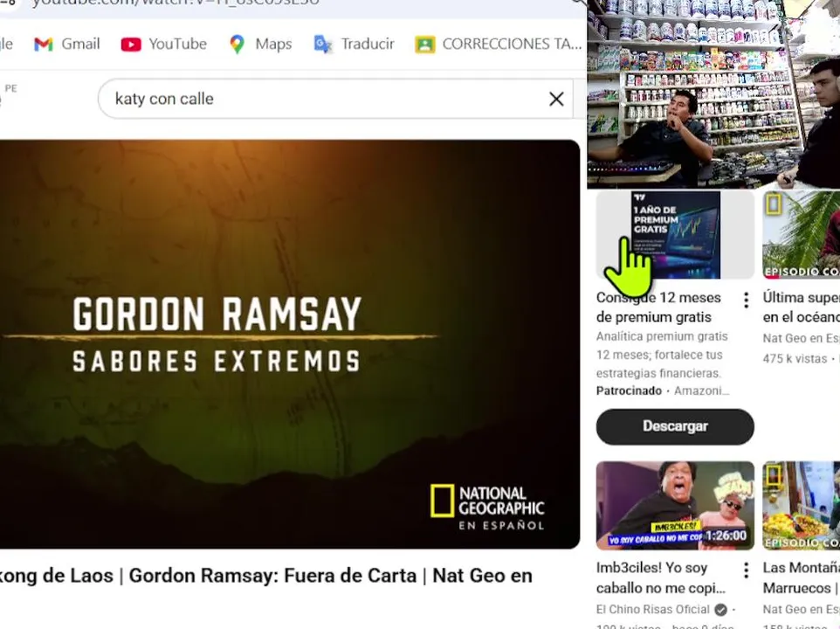Open the 'Consigue 12 meses de premium gratis' title

[658, 307]
